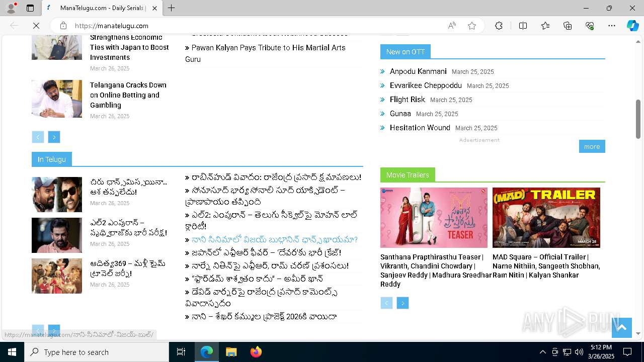Click the back-to-top arrow button
The width and height of the screenshot is (644, 362).
[x=622, y=328]
